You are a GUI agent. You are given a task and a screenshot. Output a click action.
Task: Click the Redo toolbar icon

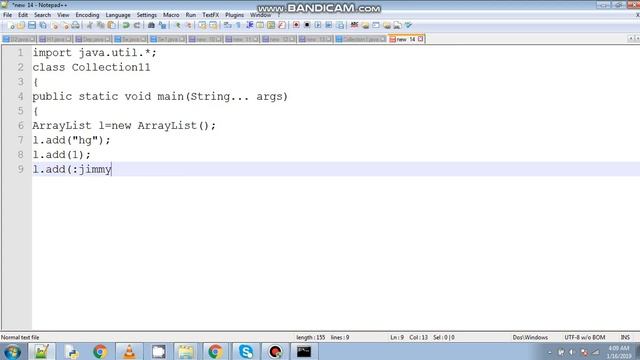(137, 25)
